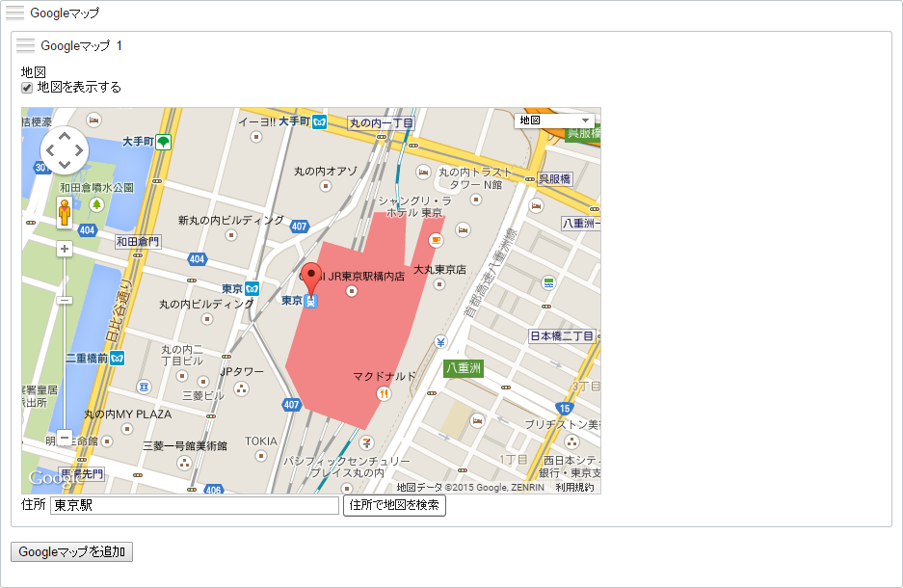Click the 新丸の内ビルディング map label
The width and height of the screenshot is (903, 588).
coord(231,220)
